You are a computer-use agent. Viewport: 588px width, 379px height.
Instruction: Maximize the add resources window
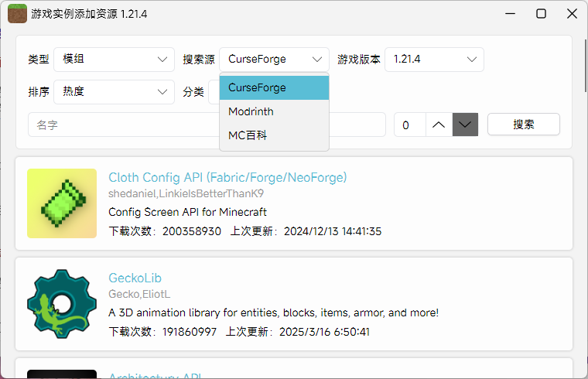point(542,14)
